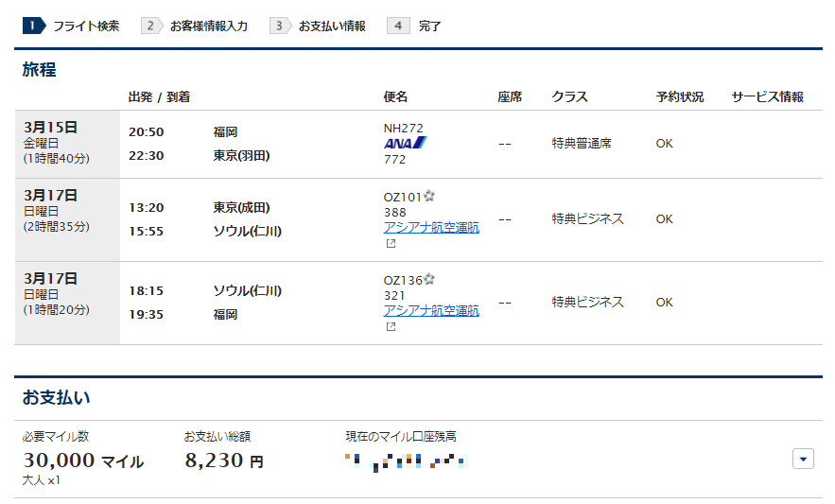
Task: Click the ANA airline logo under NH272
Action: pos(405,143)
